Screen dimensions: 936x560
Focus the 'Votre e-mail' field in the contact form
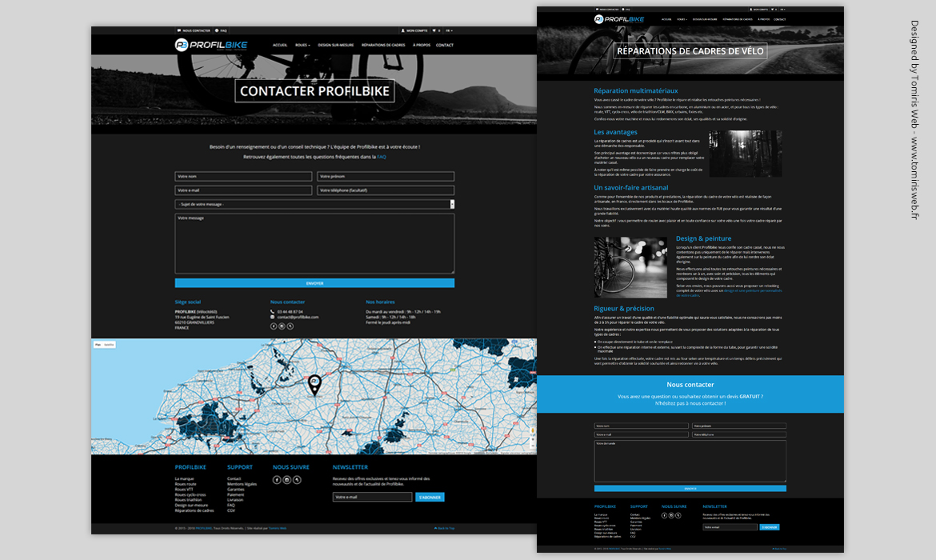point(243,190)
